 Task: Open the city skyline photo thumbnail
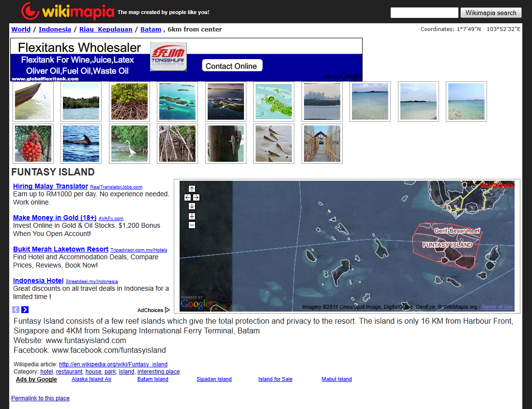pyautogui.click(x=322, y=101)
